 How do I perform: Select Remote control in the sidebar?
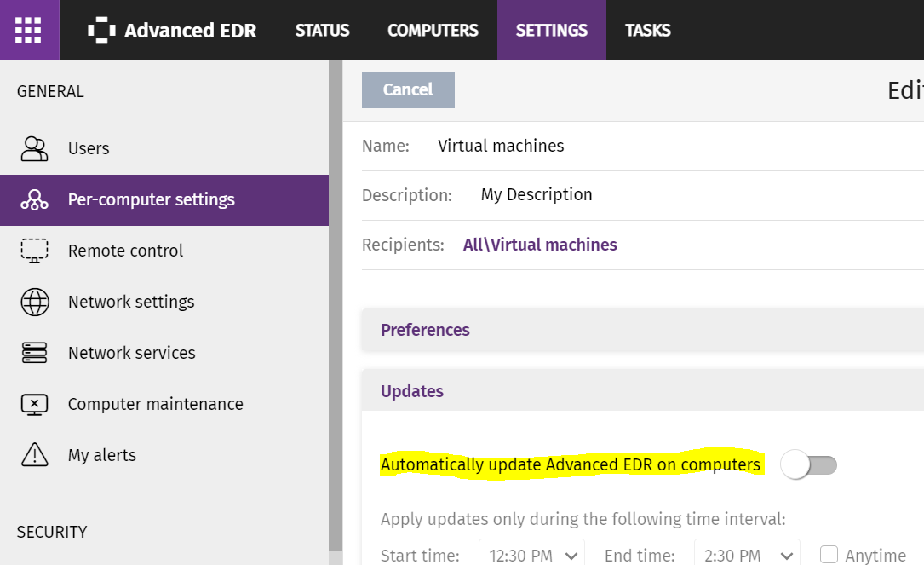164,251
